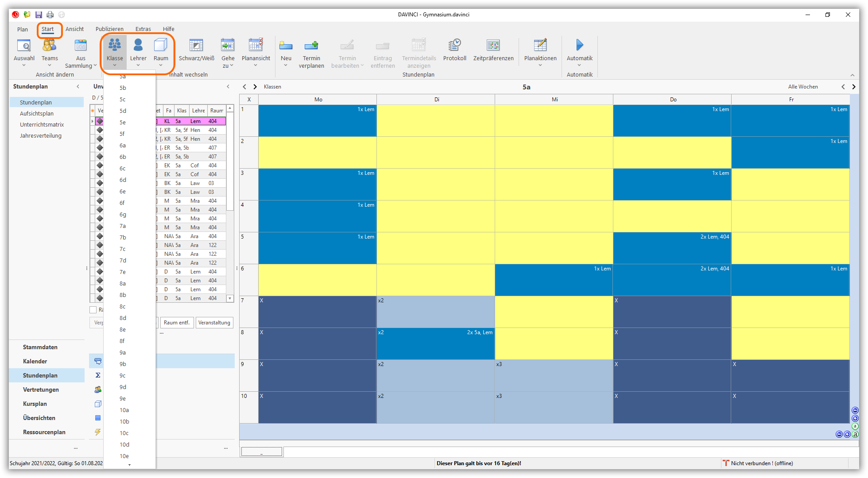The height and width of the screenshot is (478, 868).
Task: Select class 7c from the dropdown list
Action: (x=123, y=249)
